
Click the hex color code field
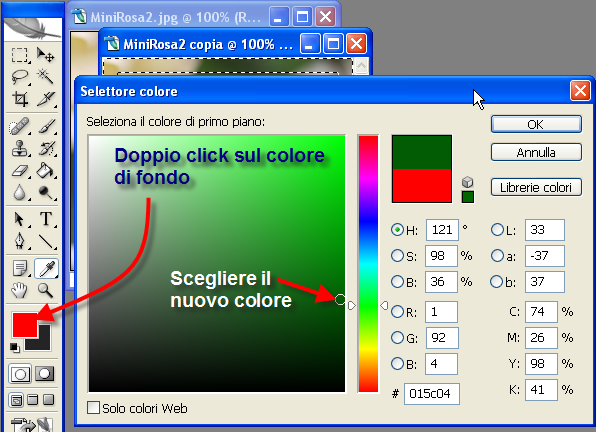click(x=431, y=394)
